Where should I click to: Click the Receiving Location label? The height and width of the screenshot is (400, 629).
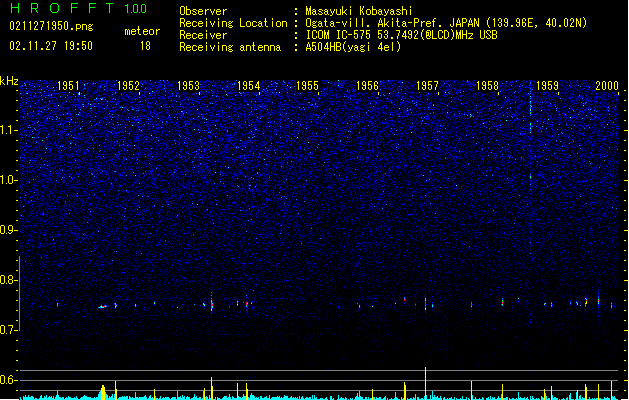(233, 23)
